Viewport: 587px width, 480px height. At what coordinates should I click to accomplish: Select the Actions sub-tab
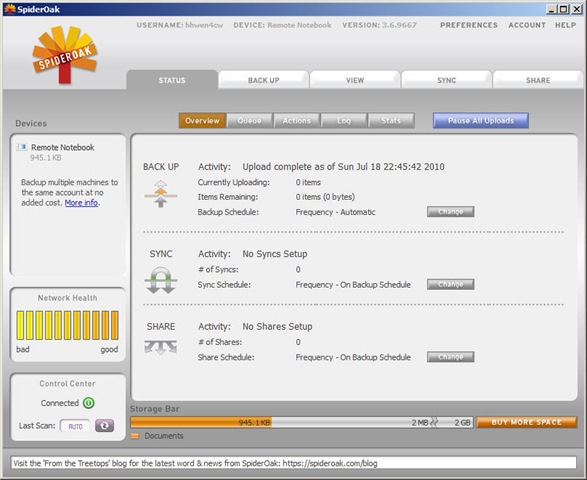coord(296,121)
